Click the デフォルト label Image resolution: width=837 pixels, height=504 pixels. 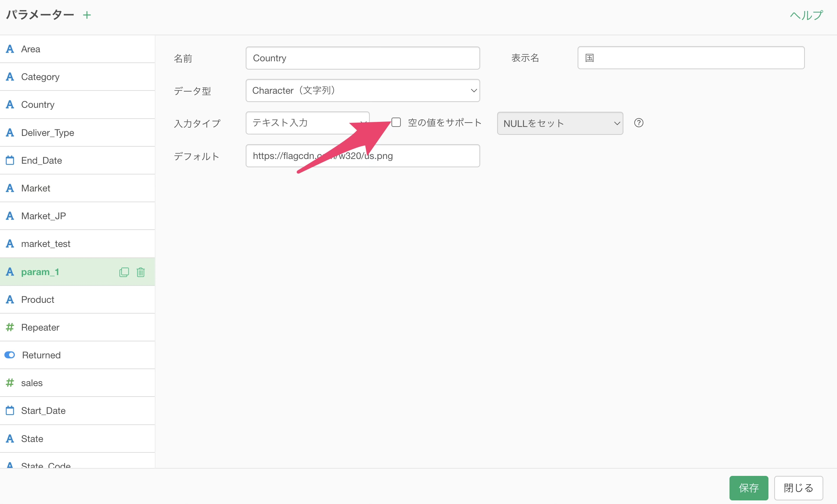tap(197, 156)
